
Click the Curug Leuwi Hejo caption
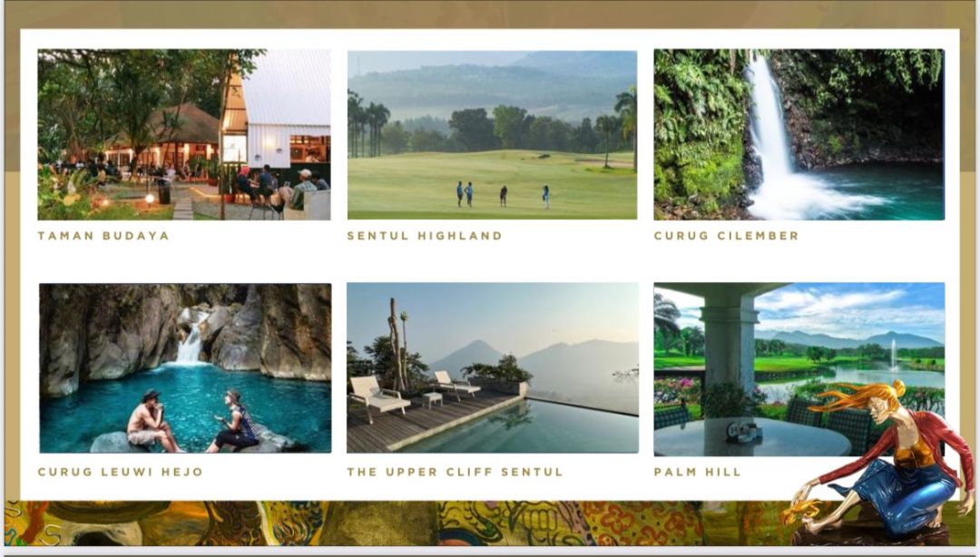[x=120, y=472]
